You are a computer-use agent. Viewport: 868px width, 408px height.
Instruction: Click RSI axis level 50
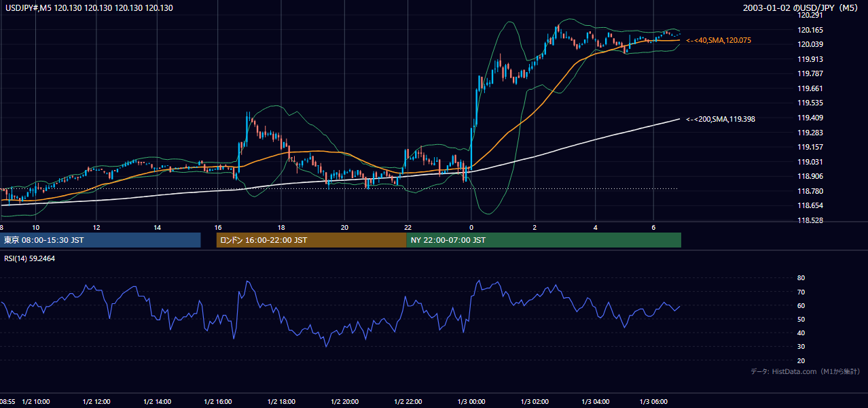click(801, 319)
